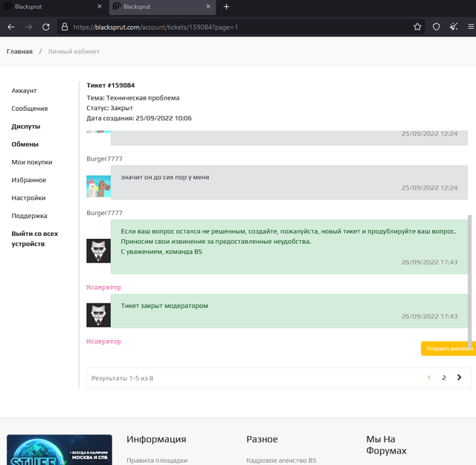Click timestamp 26/09/2022 17:43 on closed message
The image size is (476, 465).
(429, 316)
